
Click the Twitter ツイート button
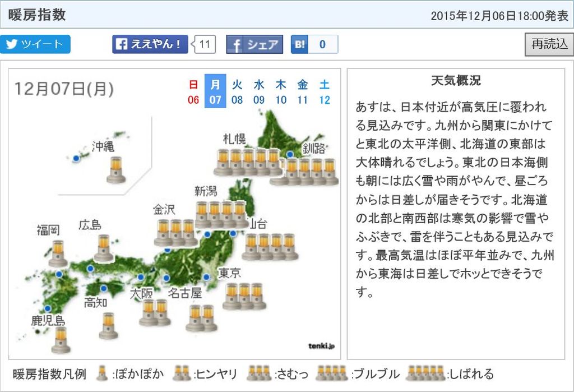(35, 44)
